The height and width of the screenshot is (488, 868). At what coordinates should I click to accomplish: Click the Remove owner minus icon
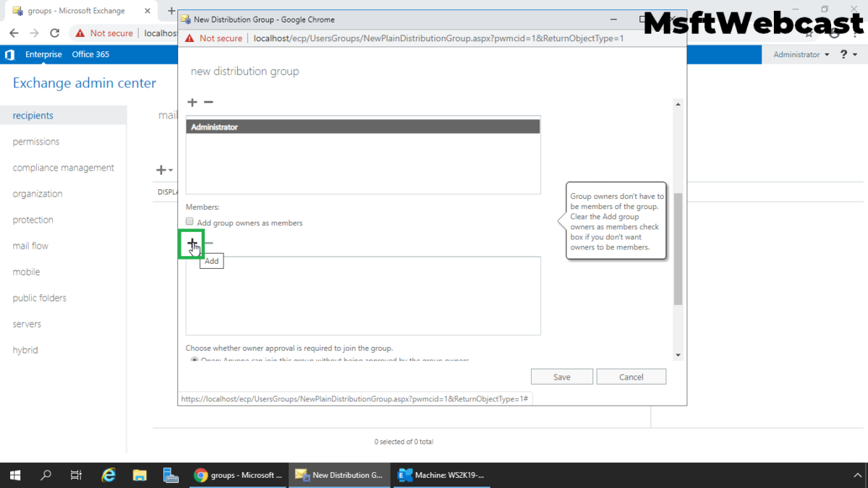point(208,102)
